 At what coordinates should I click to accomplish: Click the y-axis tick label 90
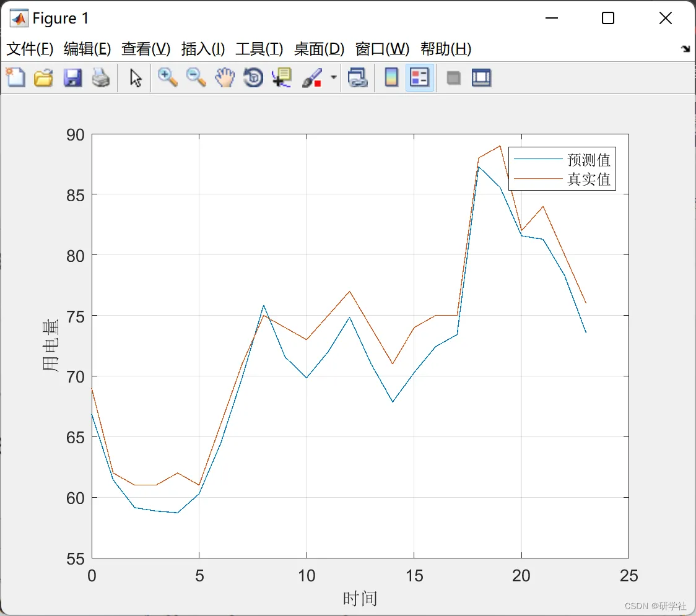coord(76,135)
